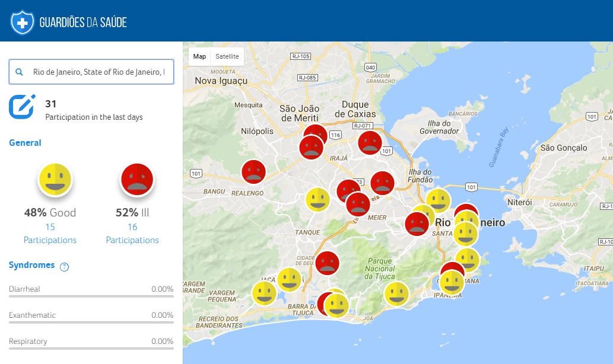
Task: Click the Guardiões da Saúde shield logo
Action: pos(22,22)
